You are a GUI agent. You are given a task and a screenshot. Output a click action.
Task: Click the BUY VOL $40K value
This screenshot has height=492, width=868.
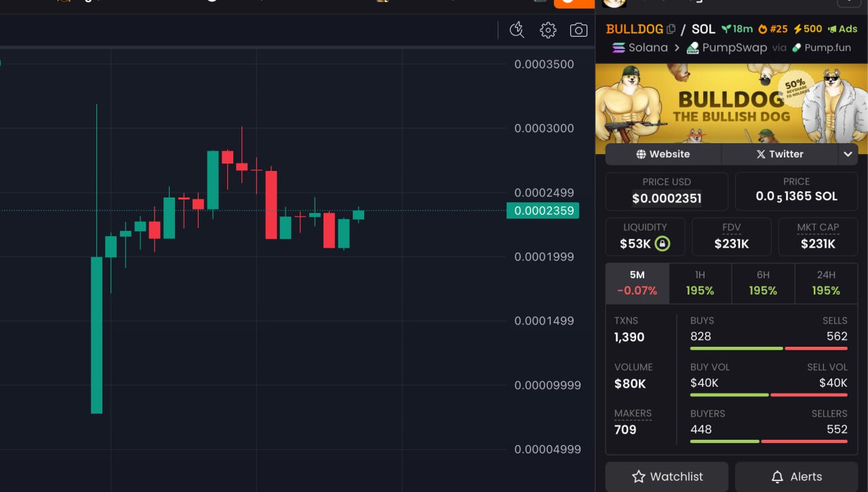tap(705, 383)
